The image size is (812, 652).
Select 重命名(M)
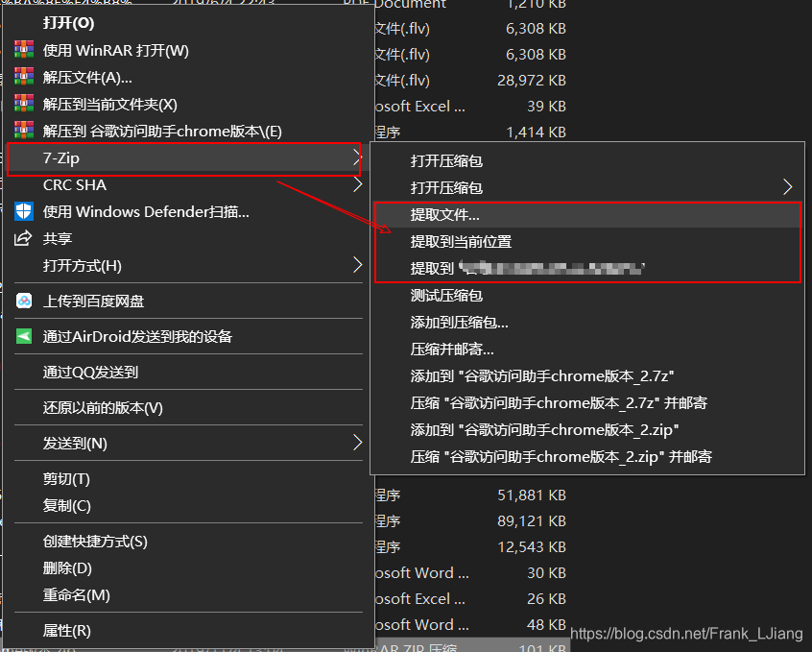[188, 595]
